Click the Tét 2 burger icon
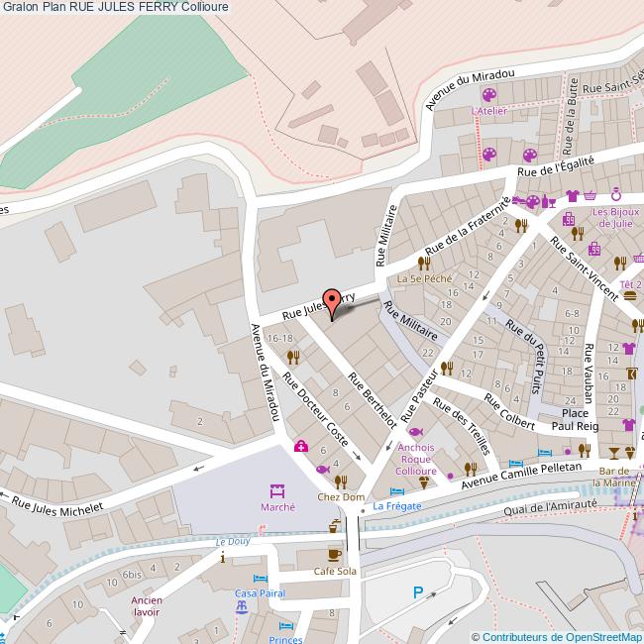Image resolution: width=644 pixels, height=644 pixels. (630, 298)
